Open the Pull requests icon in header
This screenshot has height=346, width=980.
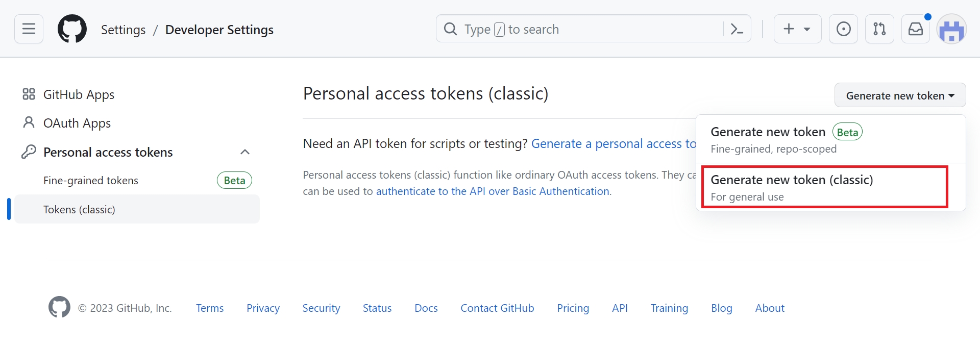tap(879, 29)
